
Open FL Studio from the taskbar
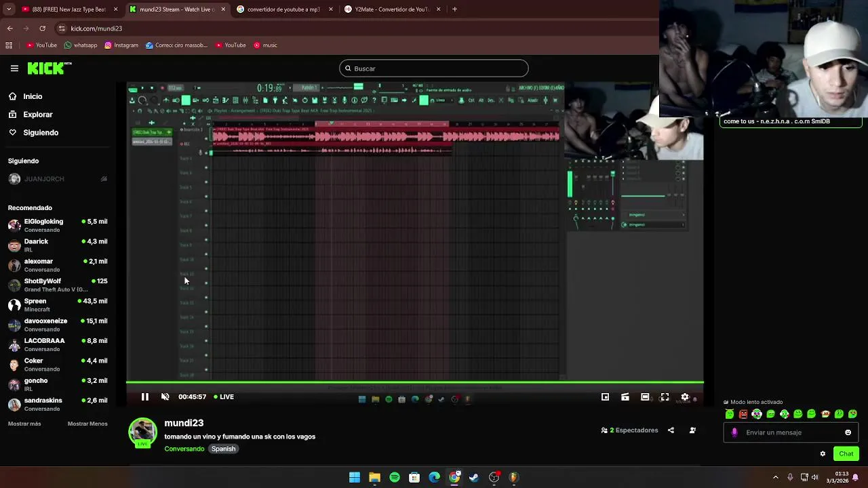pyautogui.click(x=513, y=477)
